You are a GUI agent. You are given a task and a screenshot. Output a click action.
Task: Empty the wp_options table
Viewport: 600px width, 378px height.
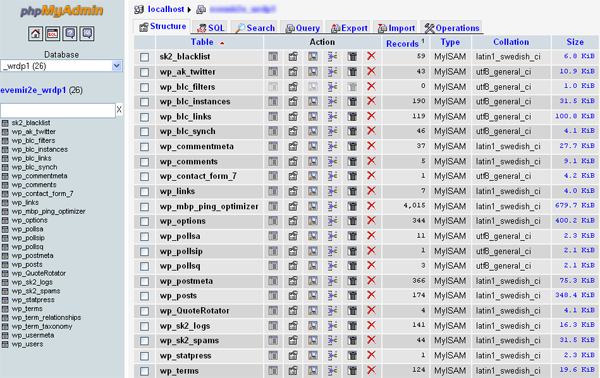coord(352,221)
